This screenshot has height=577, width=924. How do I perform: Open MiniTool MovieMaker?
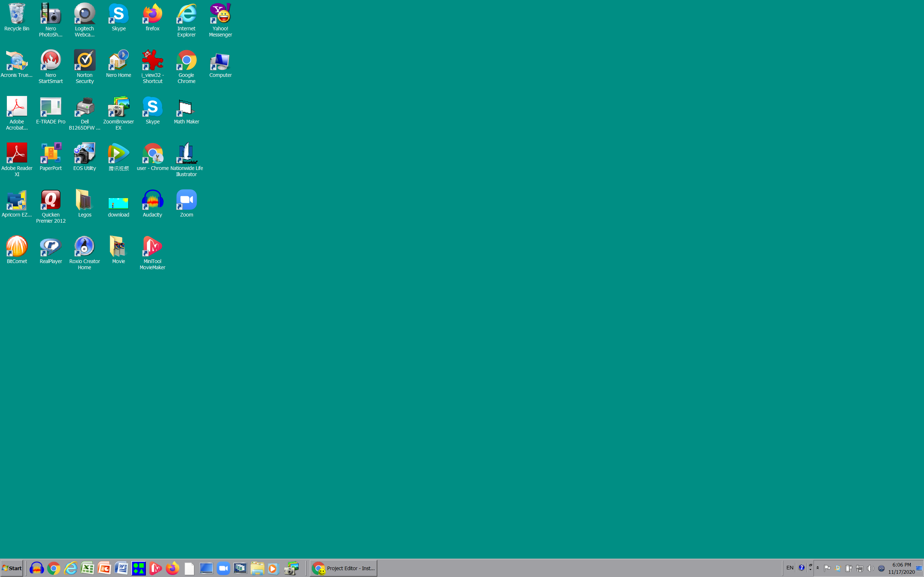coord(152,247)
